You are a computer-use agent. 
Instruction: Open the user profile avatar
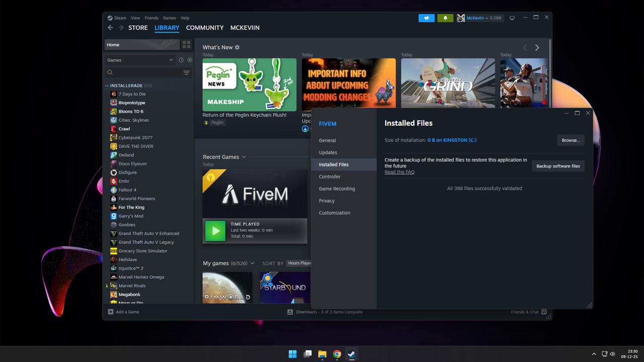tap(461, 18)
